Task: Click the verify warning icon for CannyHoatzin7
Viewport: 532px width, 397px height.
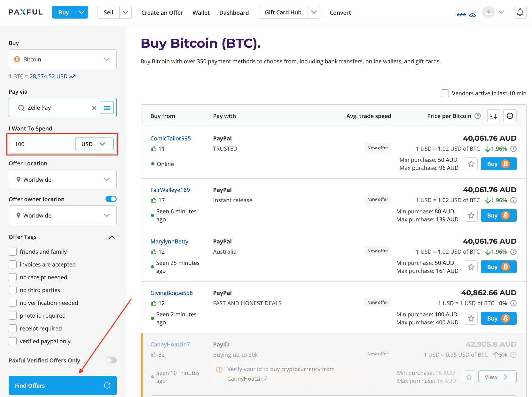Action: (219, 370)
